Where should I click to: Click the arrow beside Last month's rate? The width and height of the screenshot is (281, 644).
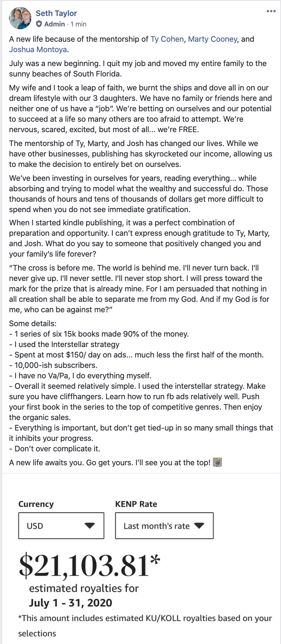199,525
